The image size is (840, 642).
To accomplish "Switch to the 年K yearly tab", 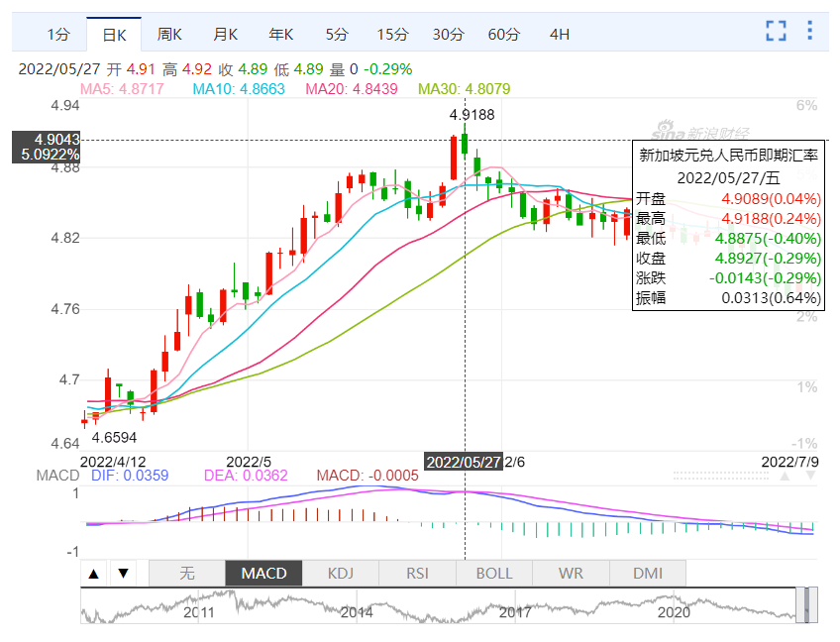I will point(280,35).
